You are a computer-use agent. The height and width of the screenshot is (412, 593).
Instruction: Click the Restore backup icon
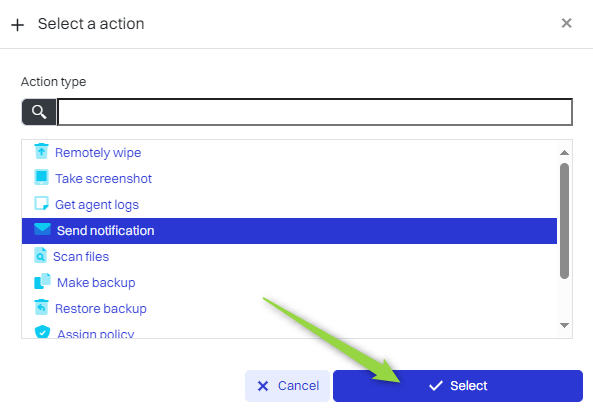41,307
